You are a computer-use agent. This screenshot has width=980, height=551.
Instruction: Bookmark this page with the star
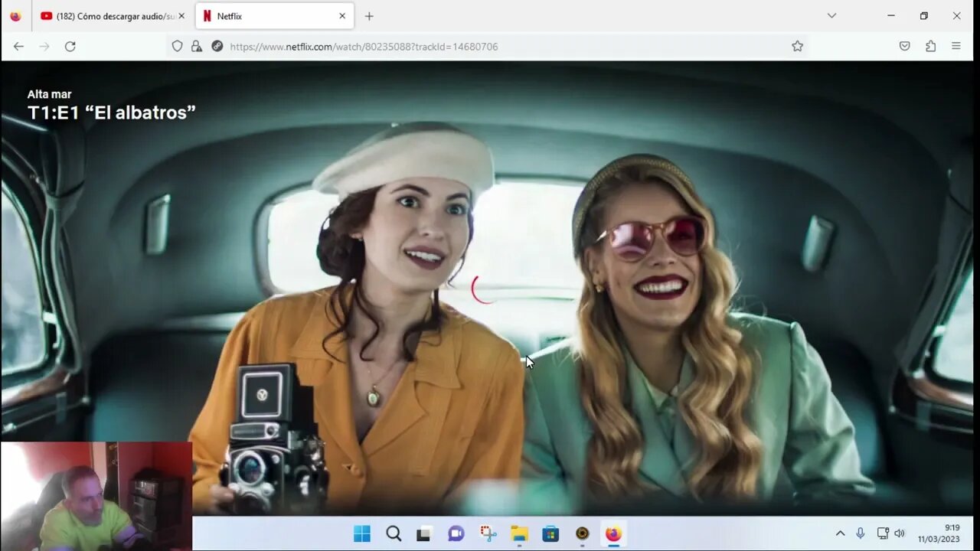click(797, 47)
